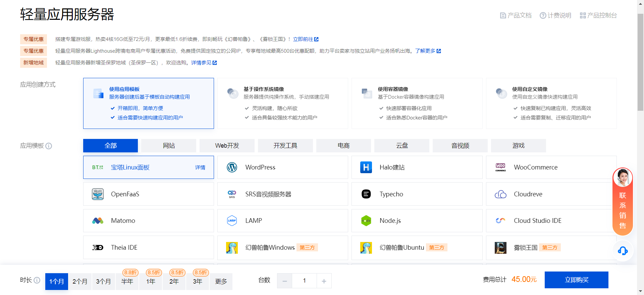Select the 3个月 duration option

[104, 281]
